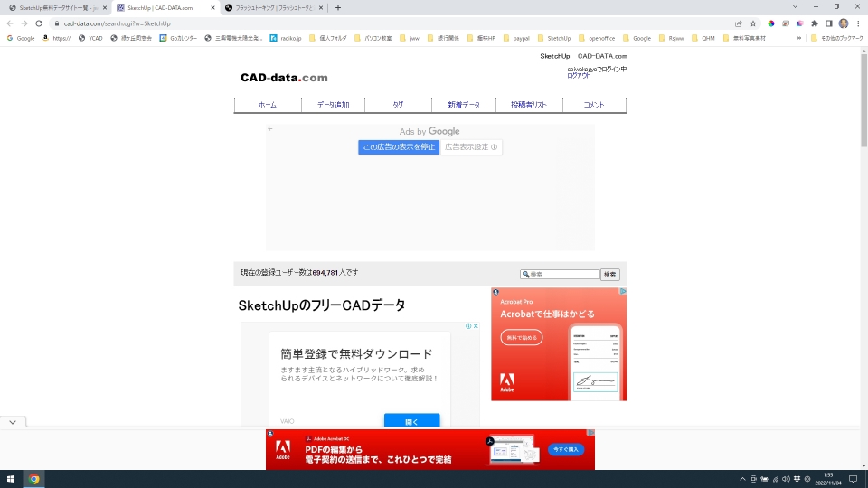
Task: Click the ログアウト link
Action: pyautogui.click(x=579, y=76)
